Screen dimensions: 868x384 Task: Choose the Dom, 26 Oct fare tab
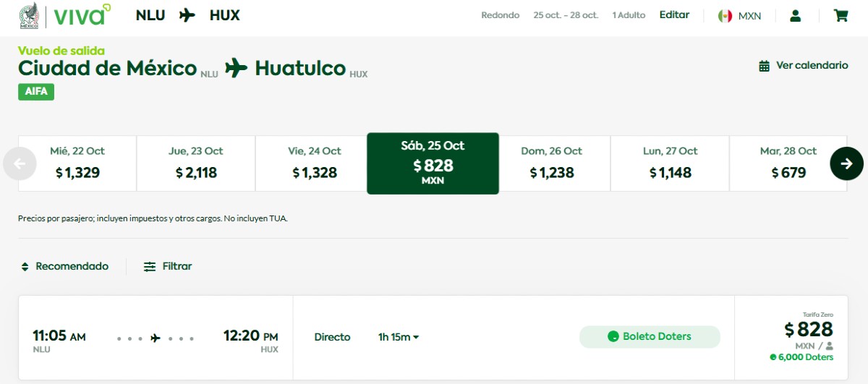551,163
